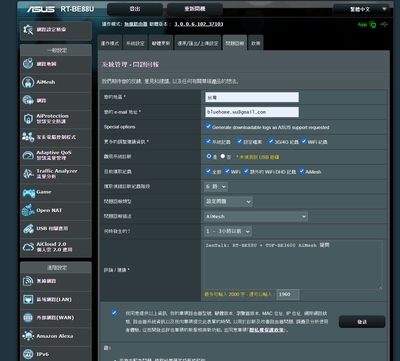Screen dimensions: 400x361
Task: Toggle the 3G/4G log checkbox
Action: point(271,141)
